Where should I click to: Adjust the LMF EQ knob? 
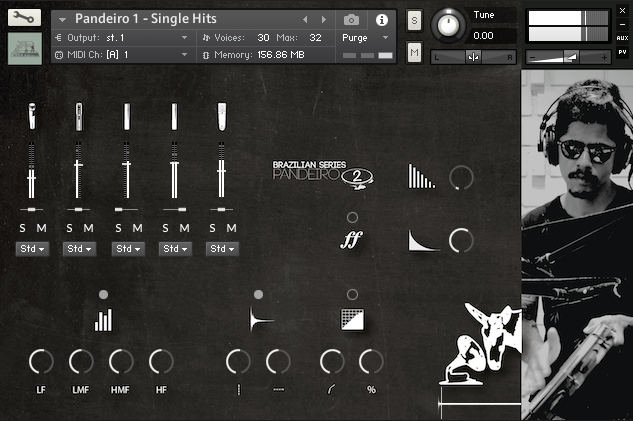point(81,362)
